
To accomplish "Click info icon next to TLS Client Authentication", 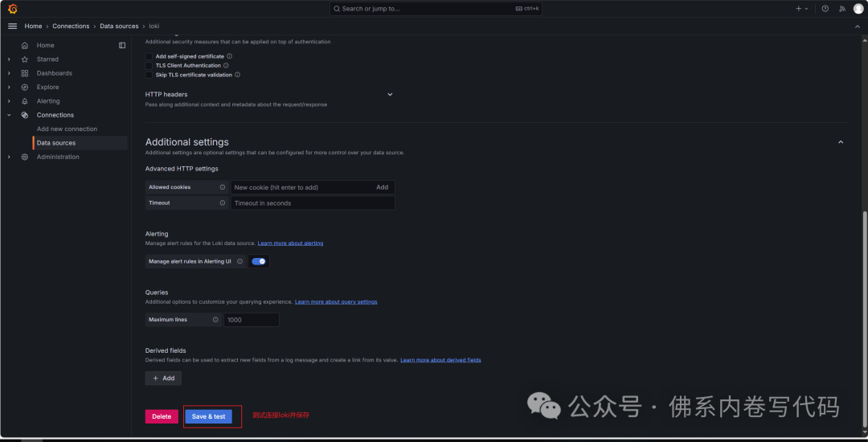I will click(x=226, y=65).
